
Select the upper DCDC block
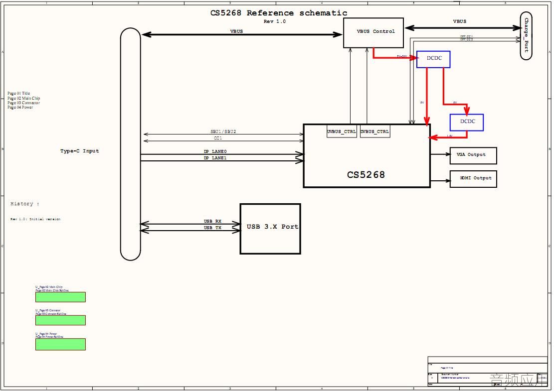point(433,59)
